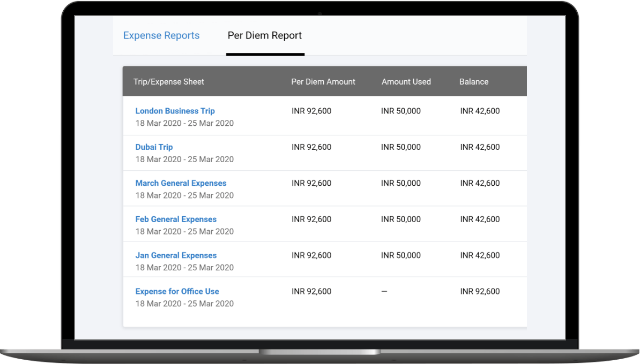Select London Business Trip per diem amount

click(311, 111)
